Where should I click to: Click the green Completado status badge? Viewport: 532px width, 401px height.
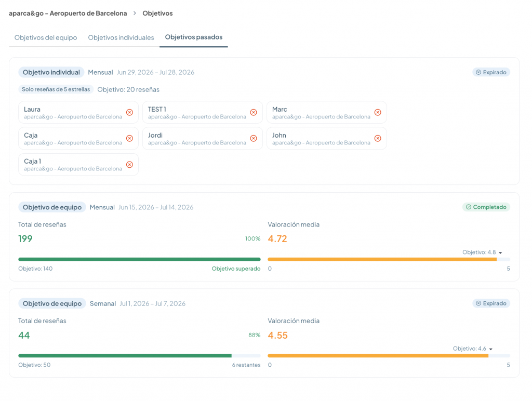coord(486,207)
